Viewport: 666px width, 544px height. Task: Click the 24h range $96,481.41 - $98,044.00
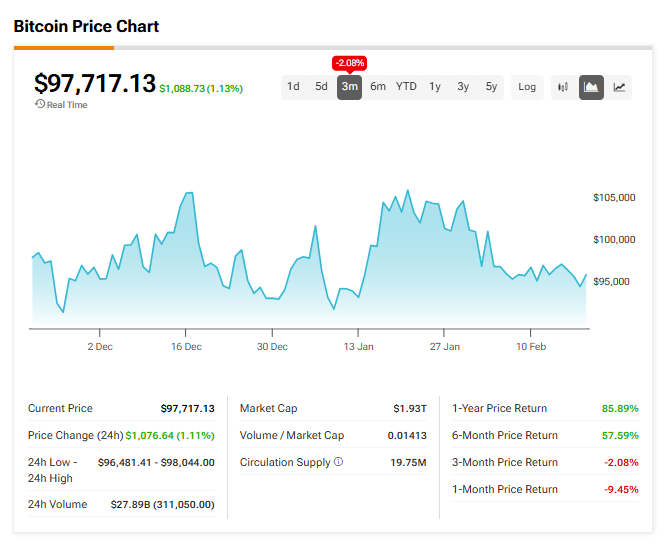click(x=156, y=462)
